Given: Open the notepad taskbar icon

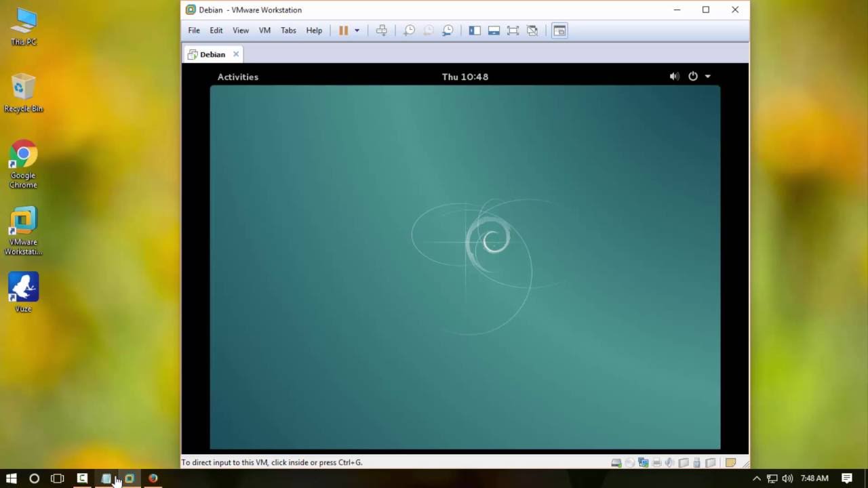Looking at the screenshot, I should pos(106,479).
